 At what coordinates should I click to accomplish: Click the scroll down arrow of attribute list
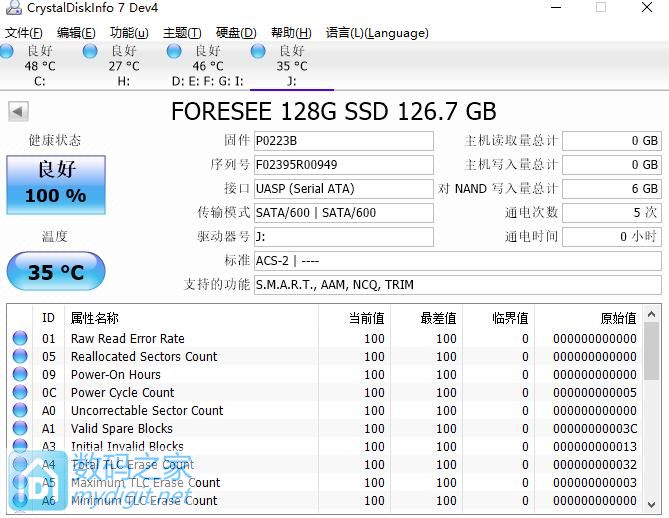tap(652, 505)
